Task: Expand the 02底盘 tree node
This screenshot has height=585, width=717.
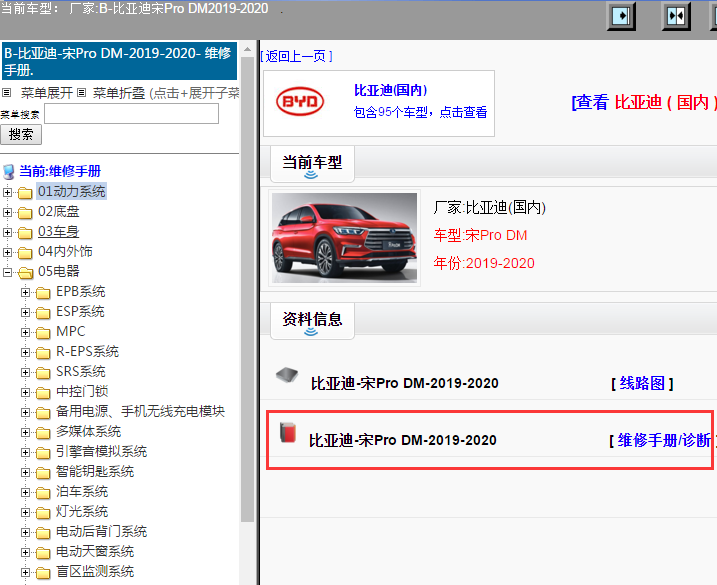Action: [x=7, y=212]
